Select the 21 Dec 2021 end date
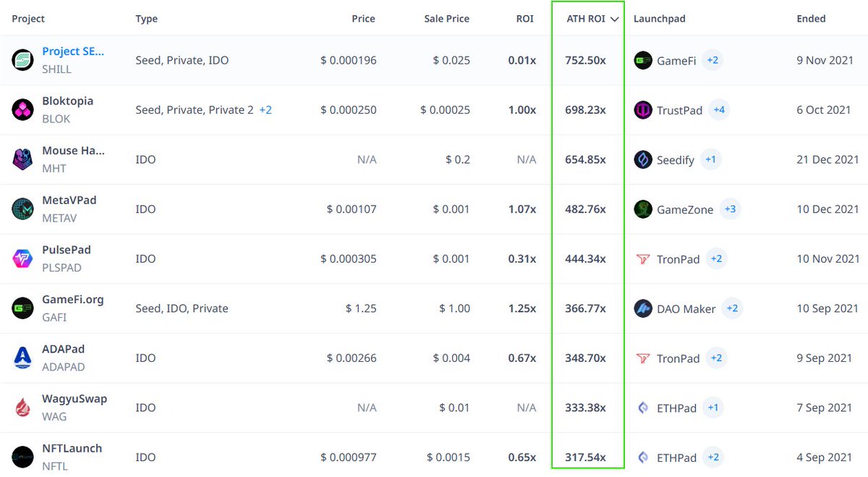This screenshot has height=477, width=868. pyautogui.click(x=827, y=160)
